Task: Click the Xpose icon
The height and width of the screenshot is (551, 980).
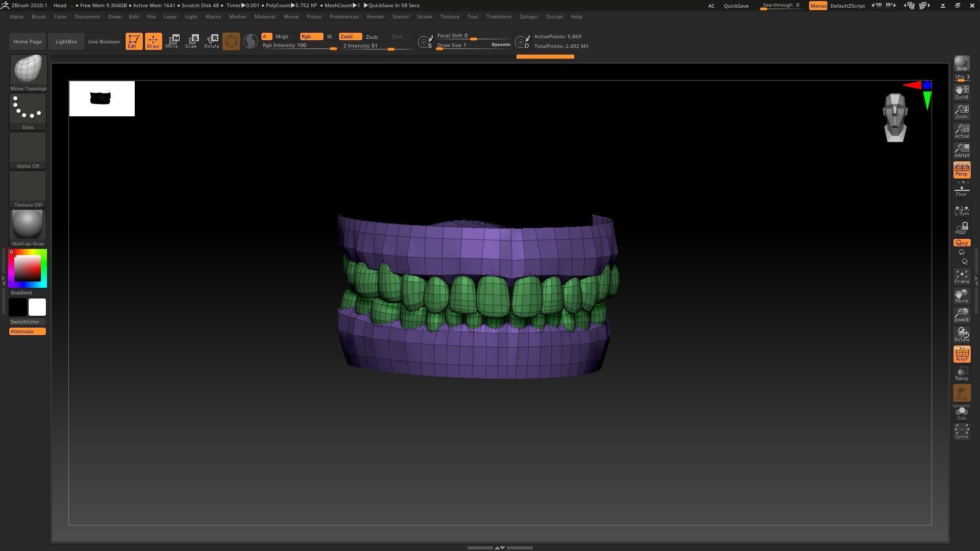Action: pyautogui.click(x=962, y=431)
